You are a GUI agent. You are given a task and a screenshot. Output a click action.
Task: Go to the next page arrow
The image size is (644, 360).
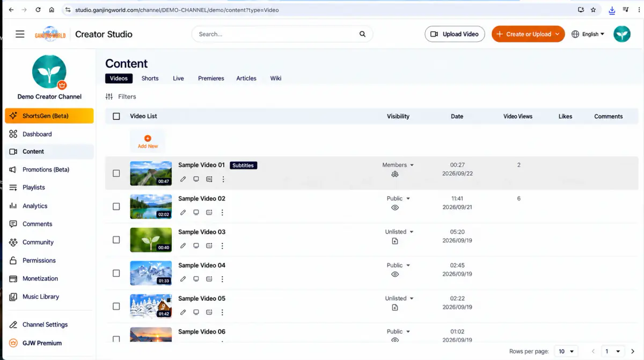click(x=633, y=351)
